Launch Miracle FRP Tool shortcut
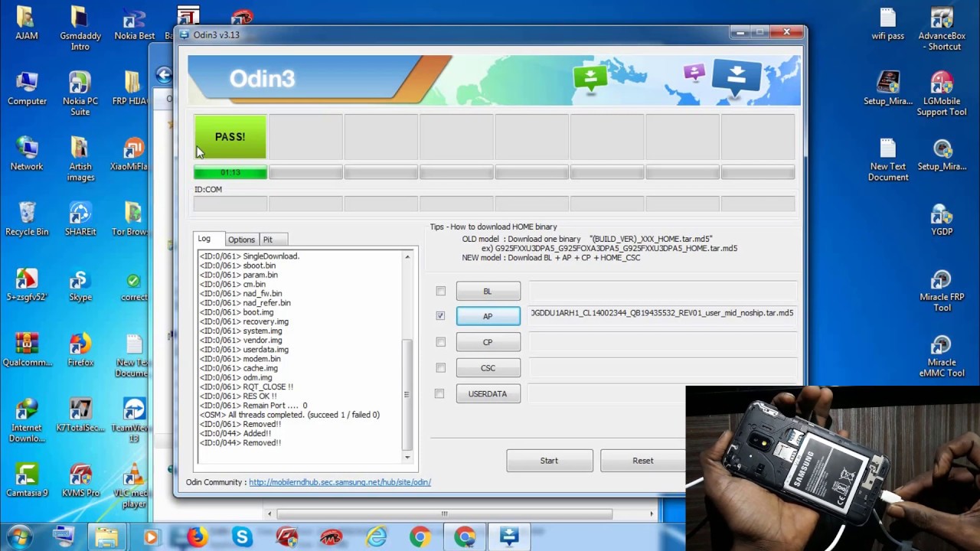This screenshot has width=980, height=551. point(942,290)
